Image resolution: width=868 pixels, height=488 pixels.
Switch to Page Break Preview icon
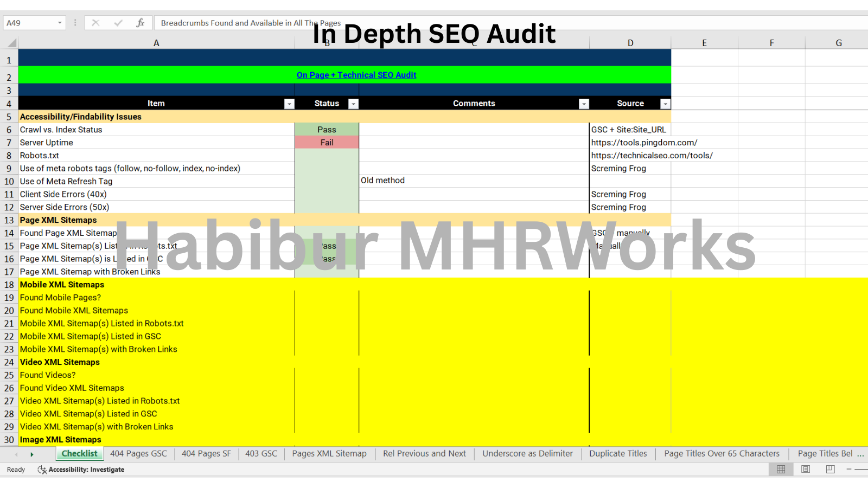[x=830, y=470]
